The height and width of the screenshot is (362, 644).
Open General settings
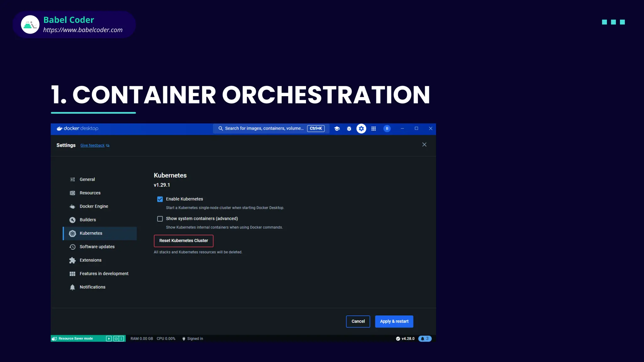pyautogui.click(x=100, y=179)
